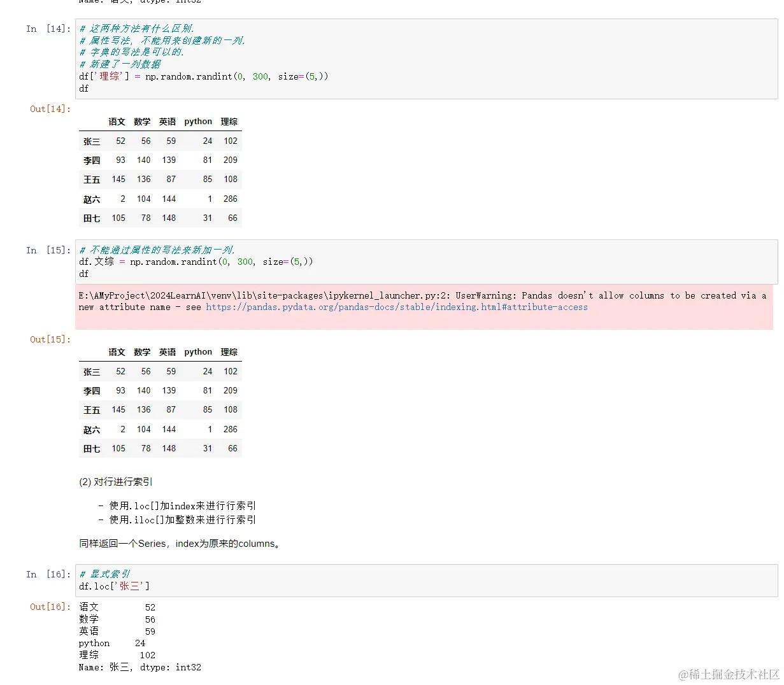Image resolution: width=784 pixels, height=685 pixels.
Task: Open the pandas-docs attribute-access hyperlink
Action: (x=396, y=307)
